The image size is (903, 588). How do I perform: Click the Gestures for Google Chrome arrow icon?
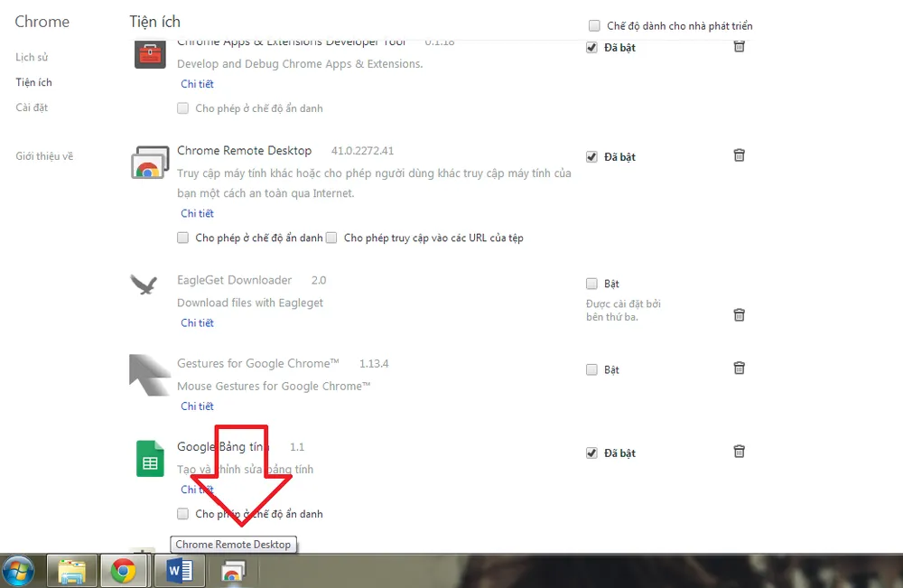pyautogui.click(x=150, y=375)
